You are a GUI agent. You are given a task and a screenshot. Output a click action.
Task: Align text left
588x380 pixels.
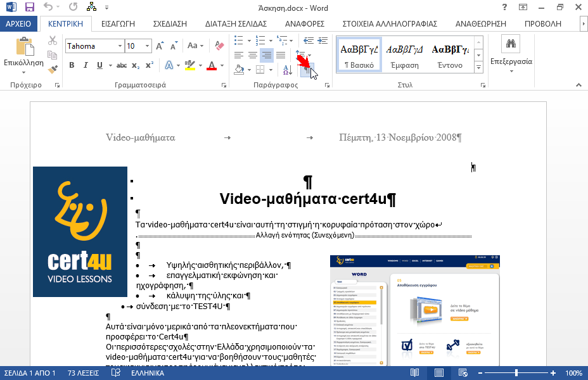(x=238, y=56)
